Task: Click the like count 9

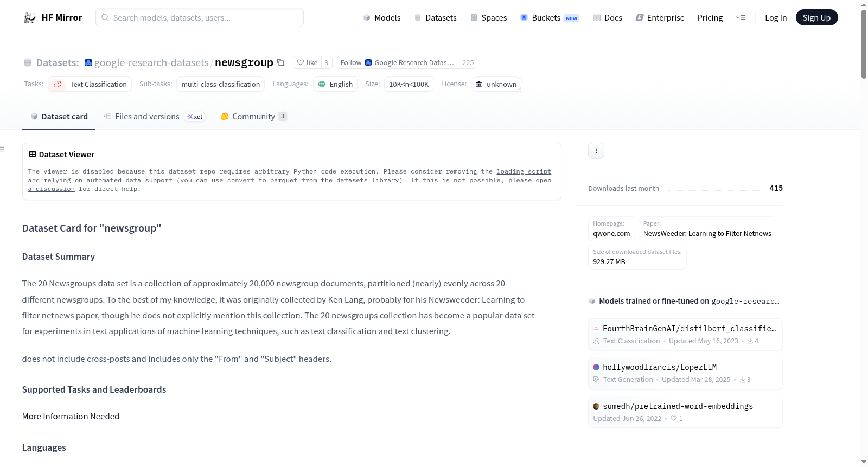Action: click(x=327, y=62)
